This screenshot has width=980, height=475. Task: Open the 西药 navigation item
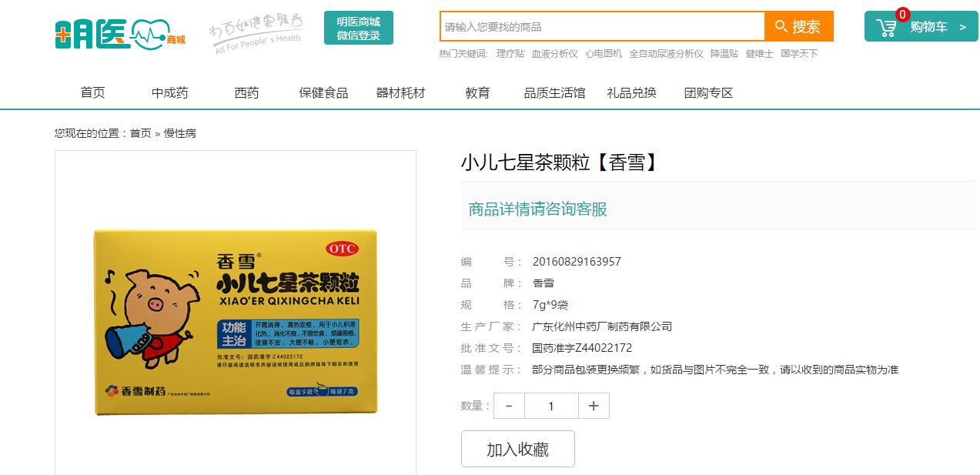(x=246, y=93)
